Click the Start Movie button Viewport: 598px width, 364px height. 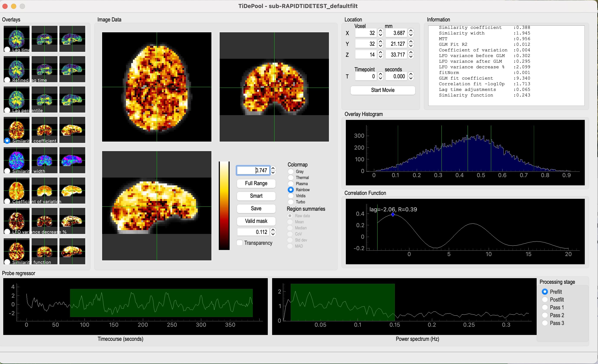pyautogui.click(x=383, y=90)
